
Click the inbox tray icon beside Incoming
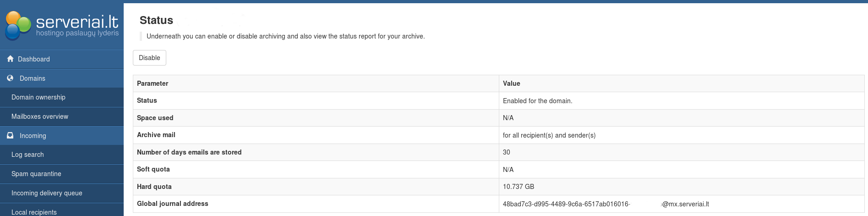(x=10, y=136)
